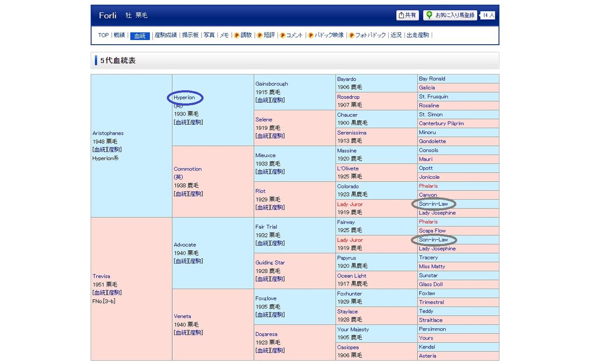The height and width of the screenshot is (364, 596).
Task: Open the Staylace horse link
Action: 347,312
